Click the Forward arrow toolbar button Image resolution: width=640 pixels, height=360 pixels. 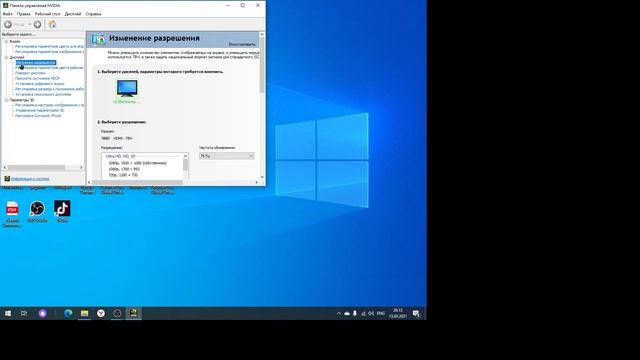(x=37, y=24)
